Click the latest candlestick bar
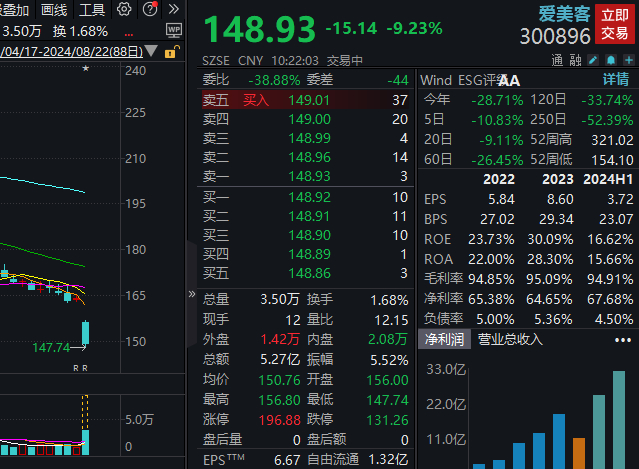Viewport: 639px width, 469px height. pyautogui.click(x=86, y=333)
